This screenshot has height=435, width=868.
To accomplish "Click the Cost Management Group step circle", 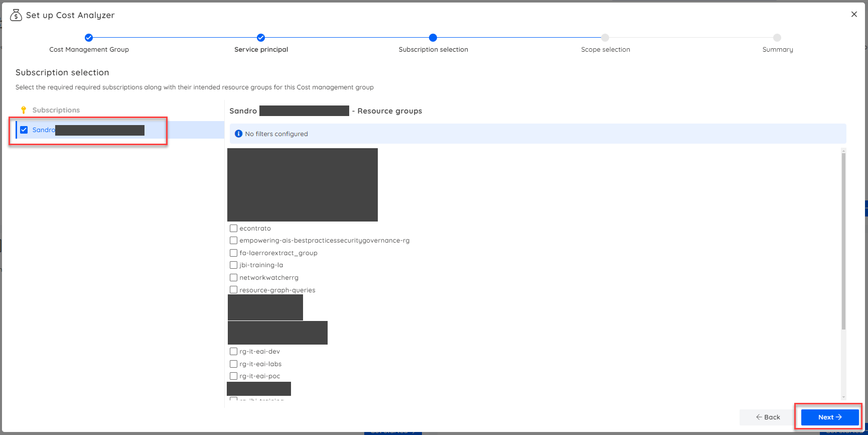I will [x=89, y=38].
